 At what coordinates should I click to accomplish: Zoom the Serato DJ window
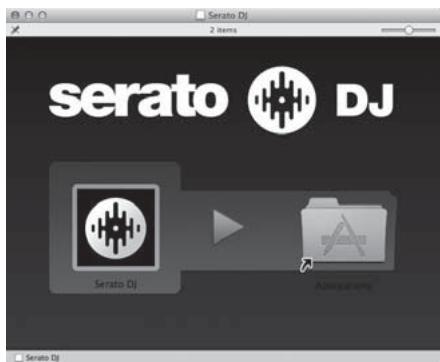coord(42,15)
